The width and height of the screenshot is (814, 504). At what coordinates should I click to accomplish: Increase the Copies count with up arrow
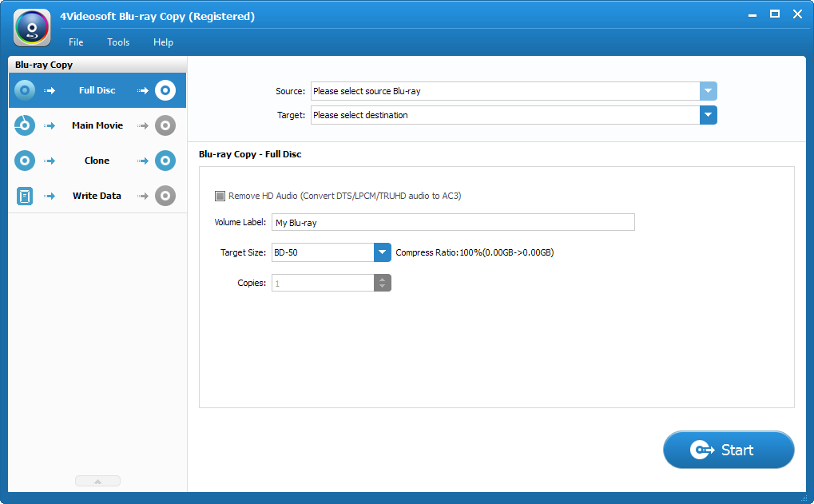[382, 280]
